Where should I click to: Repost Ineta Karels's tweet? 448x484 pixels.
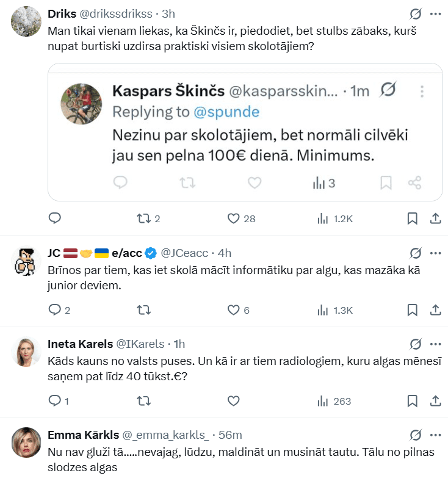click(x=143, y=401)
